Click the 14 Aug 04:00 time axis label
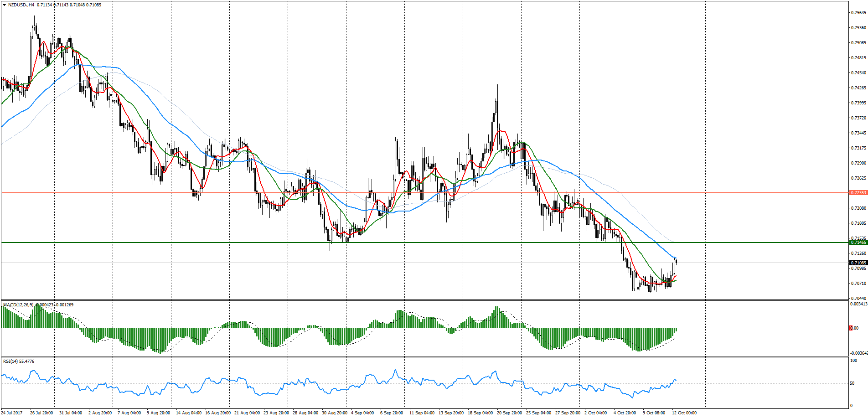The width and height of the screenshot is (868, 418). coord(189,413)
